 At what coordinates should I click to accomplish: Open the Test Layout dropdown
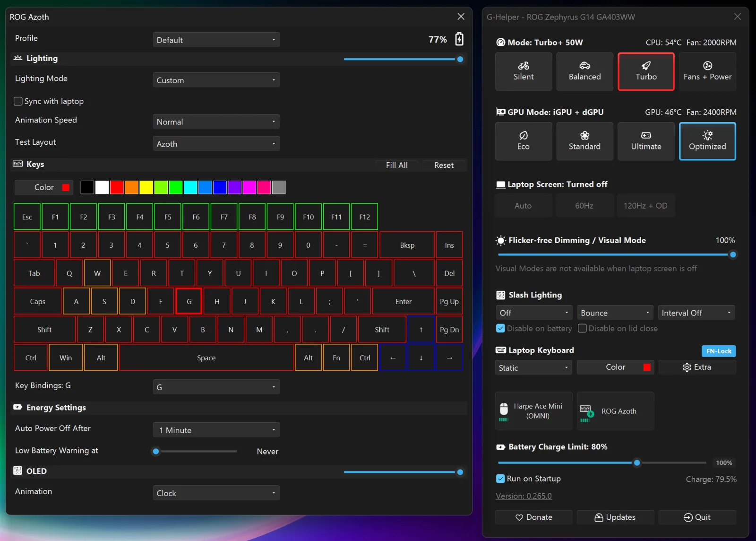216,144
